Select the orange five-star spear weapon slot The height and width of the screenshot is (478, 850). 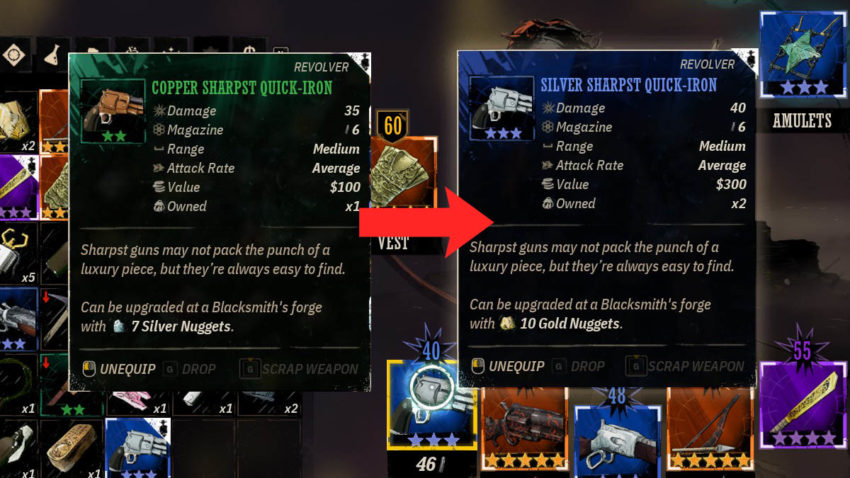(710, 428)
